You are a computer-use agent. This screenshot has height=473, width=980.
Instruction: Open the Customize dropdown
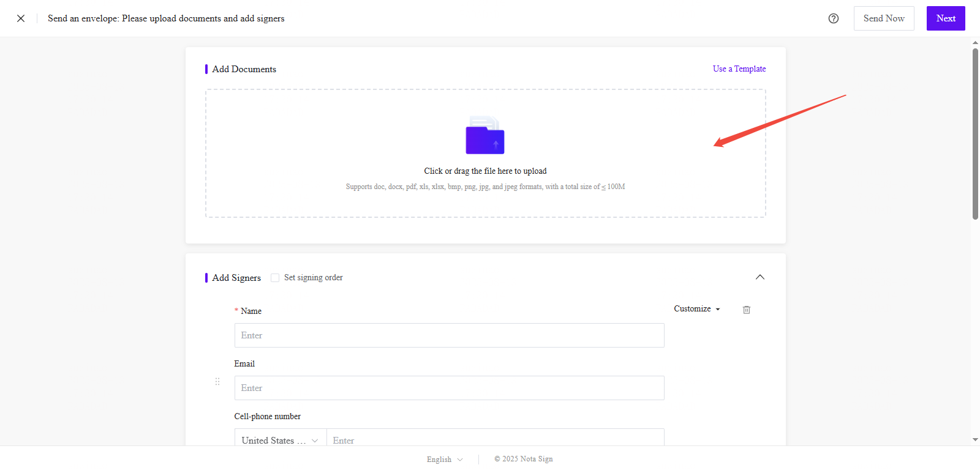696,309
